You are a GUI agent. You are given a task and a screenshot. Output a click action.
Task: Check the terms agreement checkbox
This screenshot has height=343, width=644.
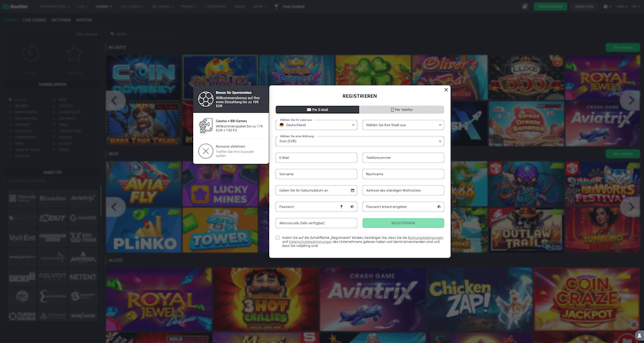coord(278,237)
